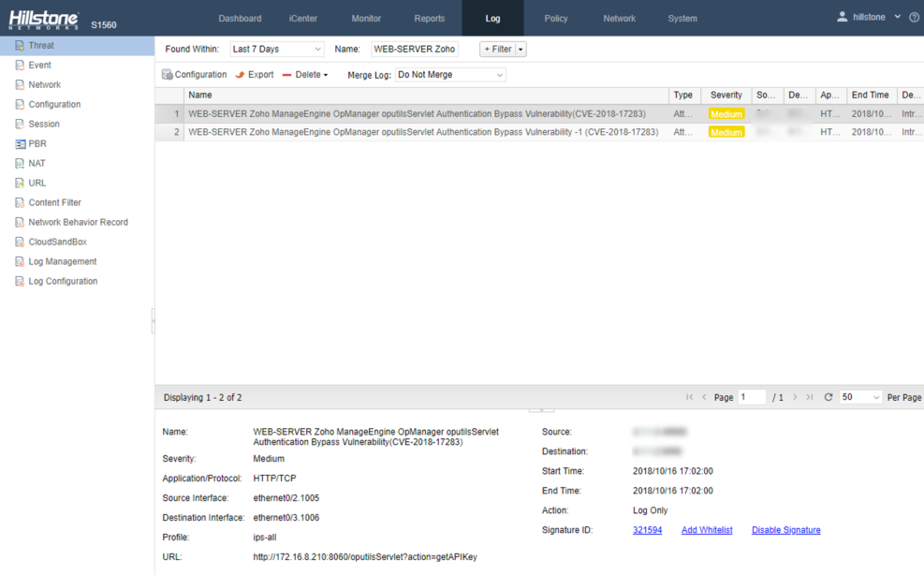Click the Content Filter log icon
This screenshot has width=924, height=575.
[20, 203]
